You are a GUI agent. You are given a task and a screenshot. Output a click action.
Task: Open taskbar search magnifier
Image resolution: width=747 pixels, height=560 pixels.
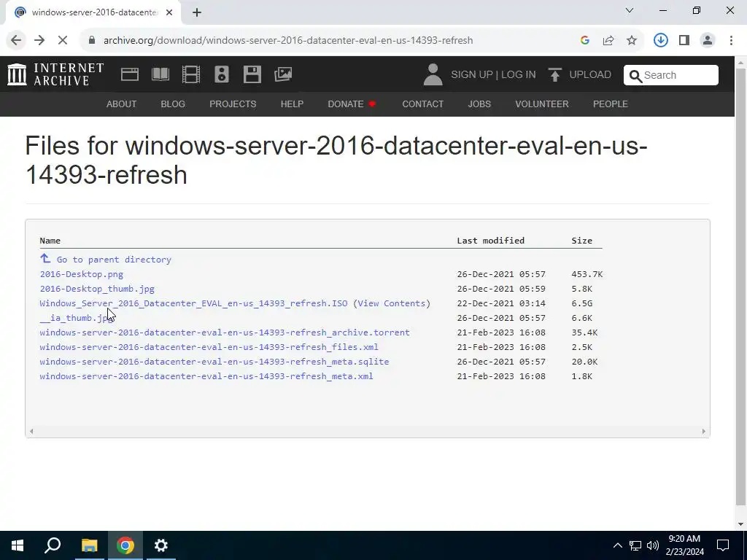tap(53, 545)
